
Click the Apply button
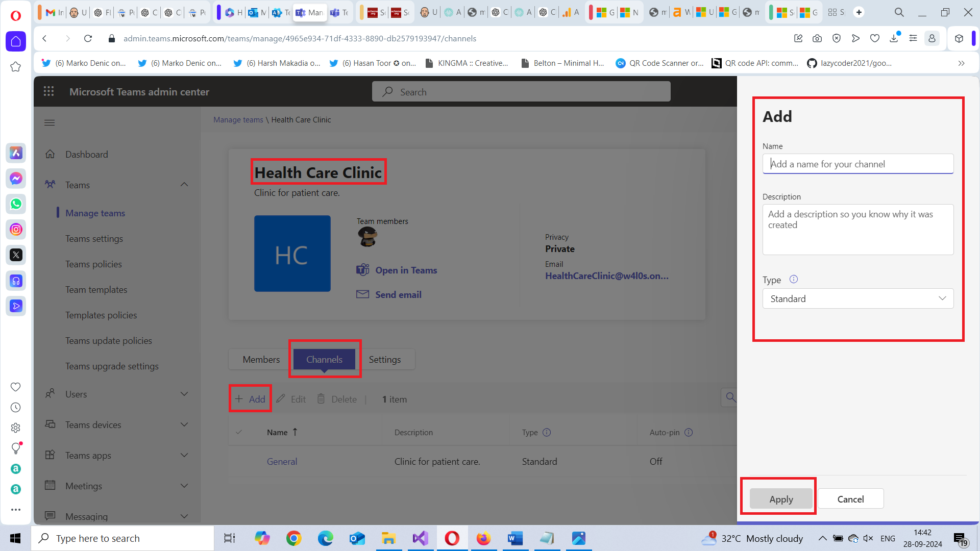(x=781, y=499)
